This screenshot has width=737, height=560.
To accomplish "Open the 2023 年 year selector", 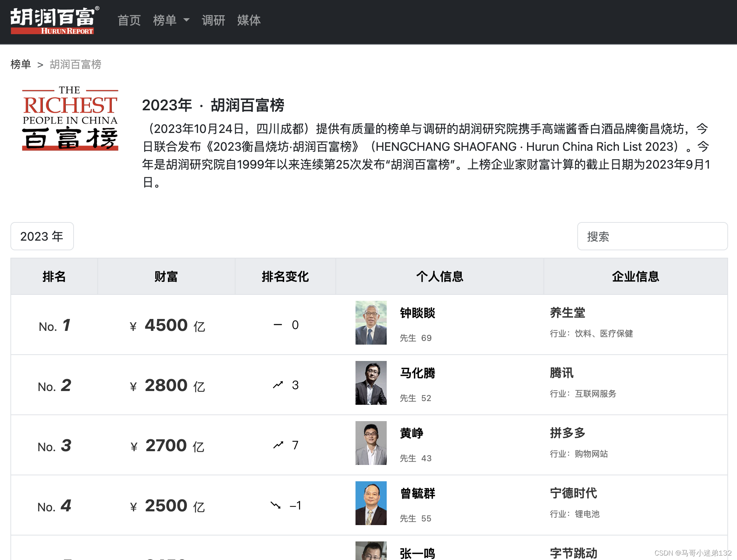I will 42,236.
